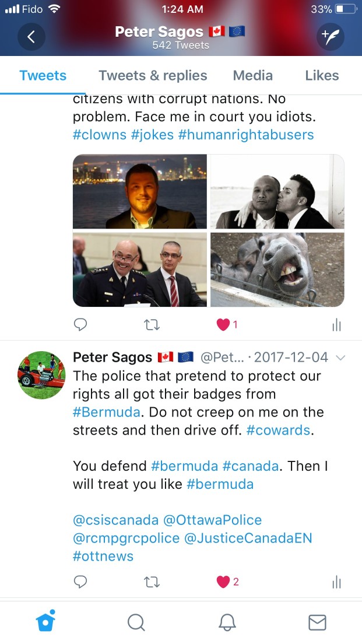The height and width of the screenshot is (644, 362).
Task: Open the Home tab icon
Action: (46, 621)
